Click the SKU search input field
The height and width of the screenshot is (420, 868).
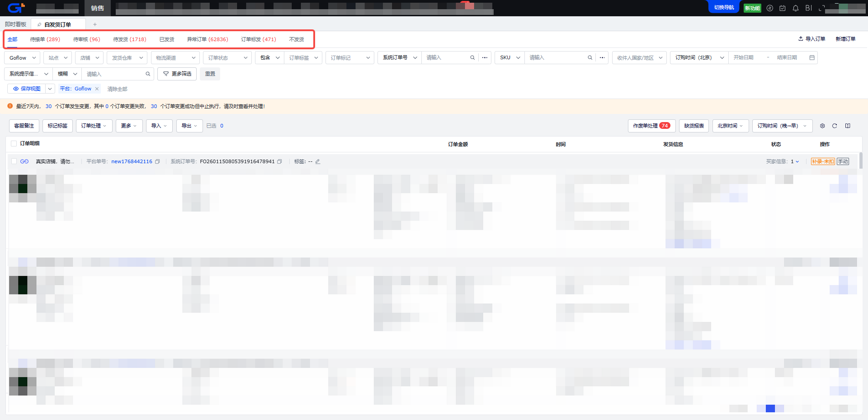[556, 58]
